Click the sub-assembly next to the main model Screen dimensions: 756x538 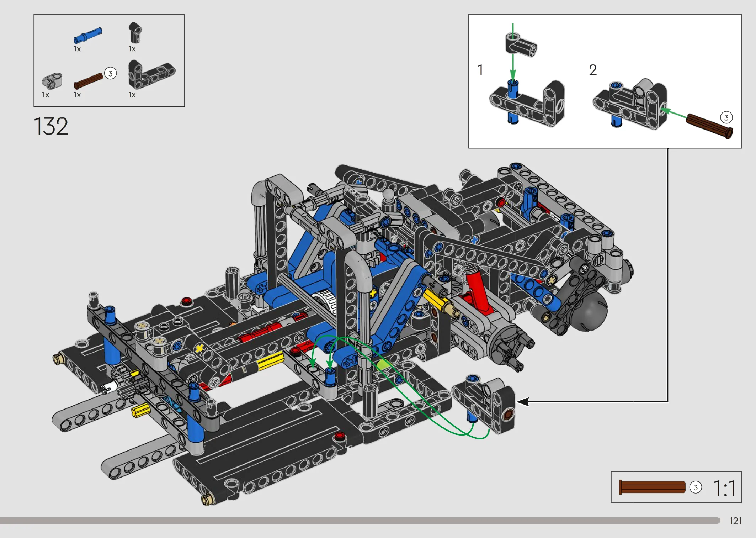click(483, 405)
